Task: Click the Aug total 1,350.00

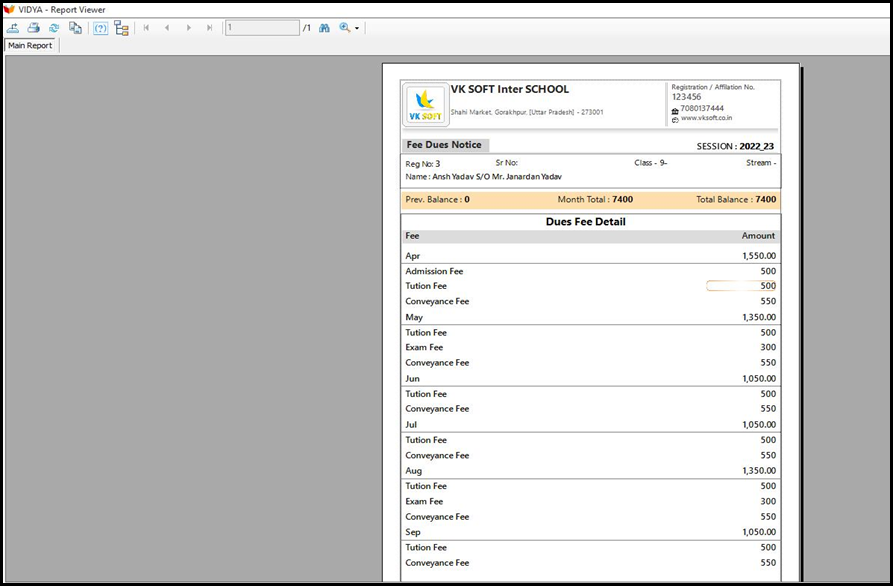Action: click(759, 470)
